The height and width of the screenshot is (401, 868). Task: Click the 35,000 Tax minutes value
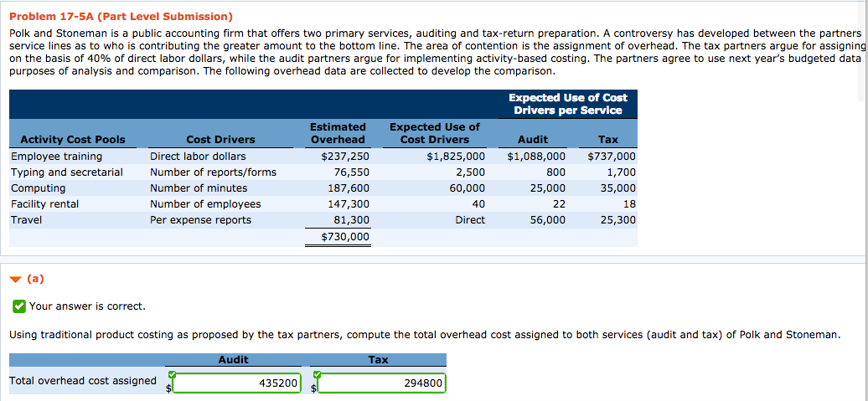click(618, 188)
